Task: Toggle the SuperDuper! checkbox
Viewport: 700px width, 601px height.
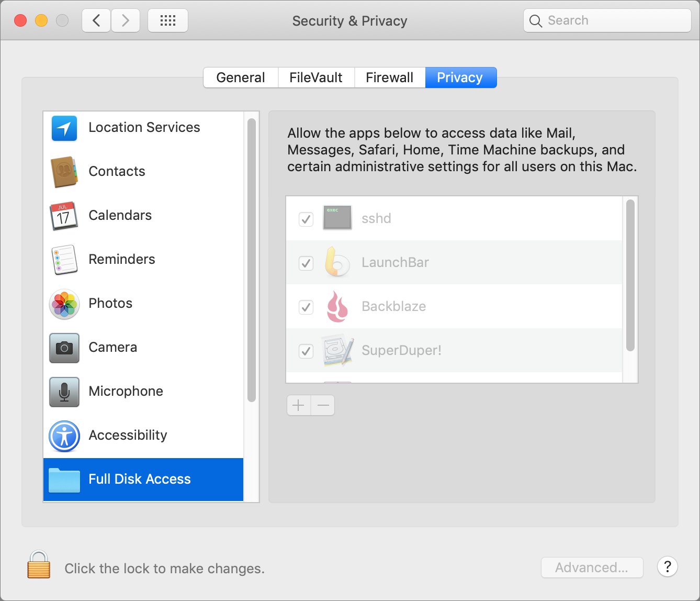Action: pos(306,351)
